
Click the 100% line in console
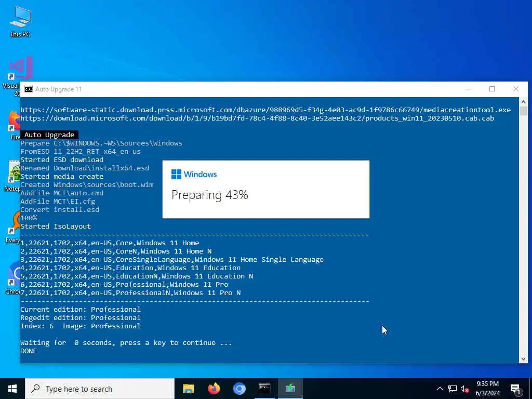pyautogui.click(x=29, y=218)
